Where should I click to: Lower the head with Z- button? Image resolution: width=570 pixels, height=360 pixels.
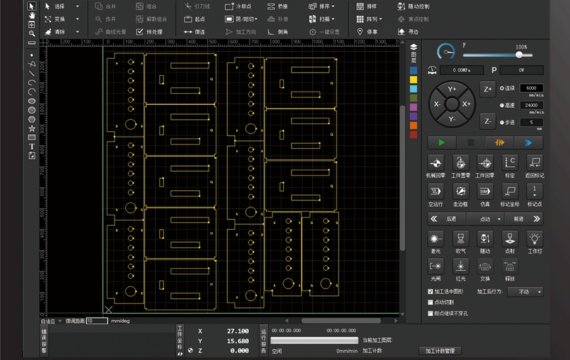pos(487,121)
